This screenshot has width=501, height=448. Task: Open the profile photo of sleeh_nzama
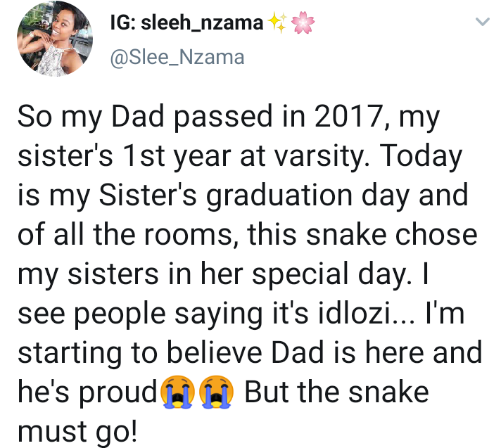coord(55,39)
